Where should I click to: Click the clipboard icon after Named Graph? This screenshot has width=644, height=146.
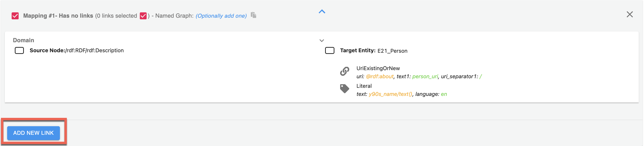pyautogui.click(x=253, y=15)
